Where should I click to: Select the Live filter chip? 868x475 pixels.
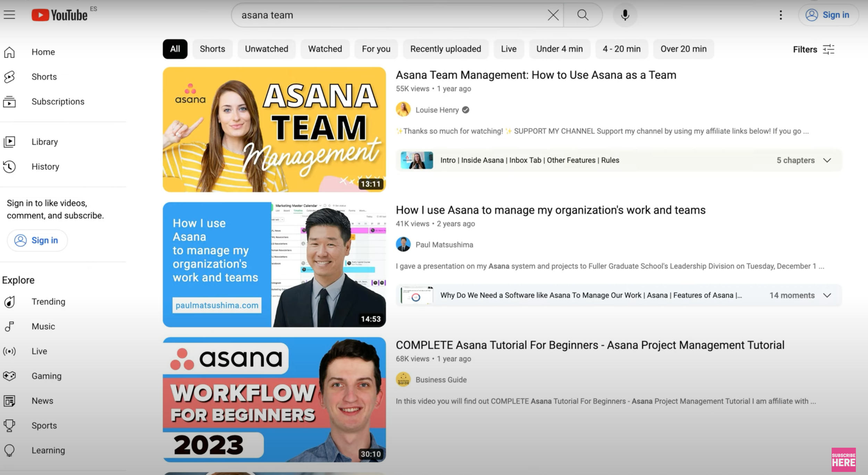(509, 49)
